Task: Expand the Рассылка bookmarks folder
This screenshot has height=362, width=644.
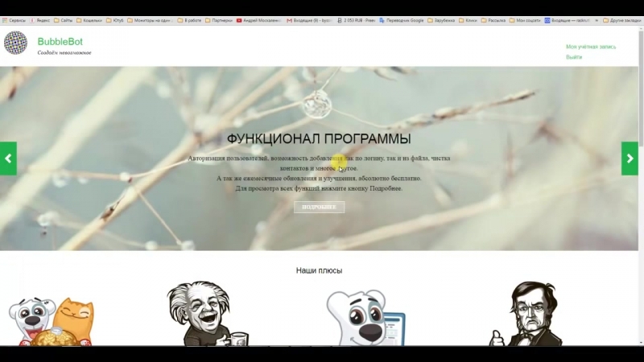Action: (493, 20)
